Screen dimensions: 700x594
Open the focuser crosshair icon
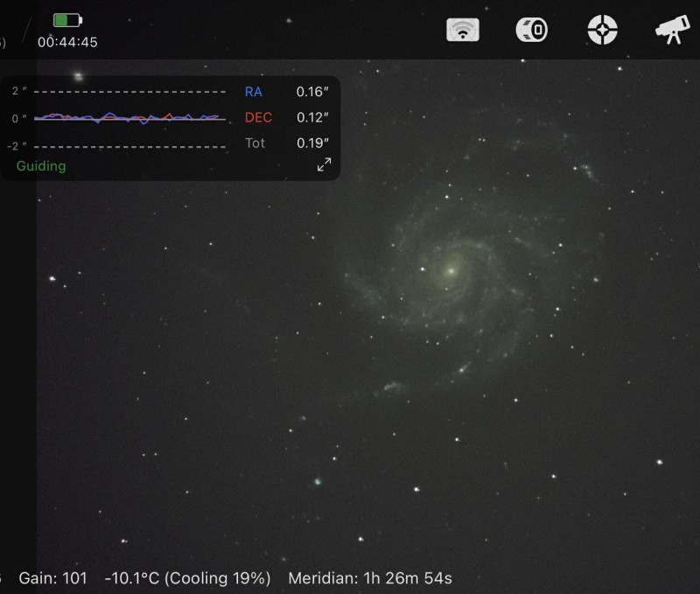(x=602, y=30)
